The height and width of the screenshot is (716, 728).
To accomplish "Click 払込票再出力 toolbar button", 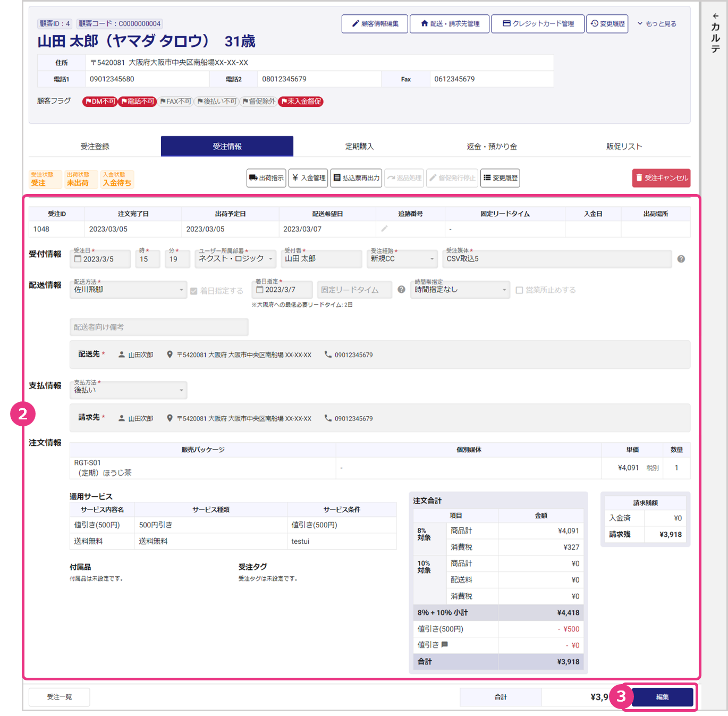I will [357, 178].
